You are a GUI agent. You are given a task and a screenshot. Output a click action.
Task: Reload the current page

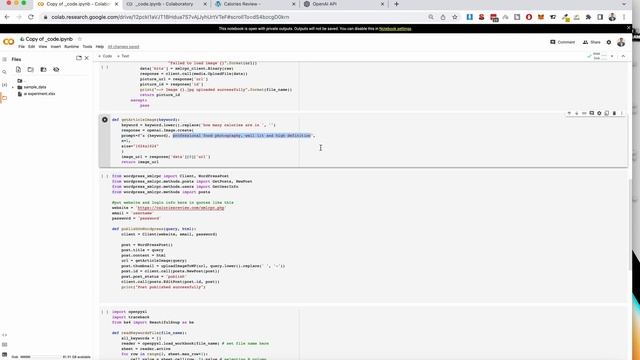click(31, 17)
